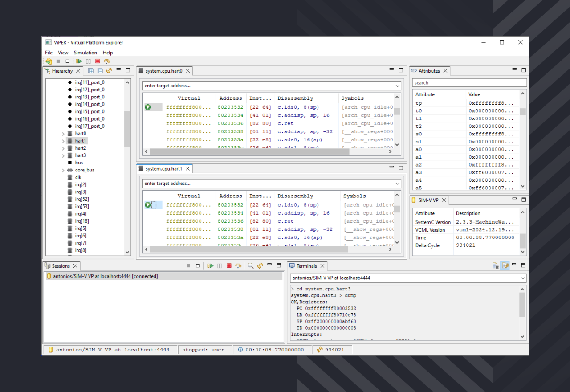This screenshot has width=570, height=392.
Task: Refresh the Hierarchy tree with the sync icon
Action: (x=109, y=70)
